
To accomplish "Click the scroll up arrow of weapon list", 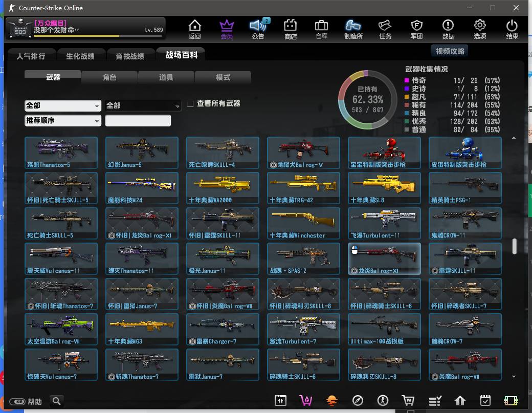I will click(514, 138).
